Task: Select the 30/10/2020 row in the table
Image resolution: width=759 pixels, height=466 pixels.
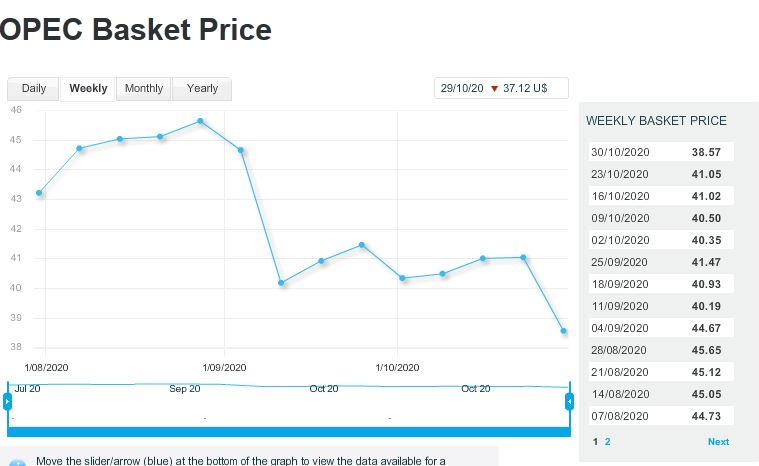Action: 661,152
